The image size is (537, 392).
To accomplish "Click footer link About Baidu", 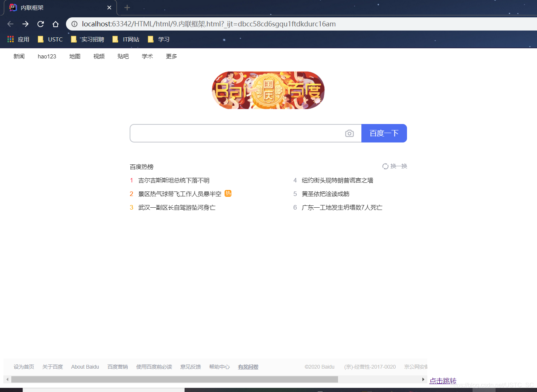I will coord(85,367).
